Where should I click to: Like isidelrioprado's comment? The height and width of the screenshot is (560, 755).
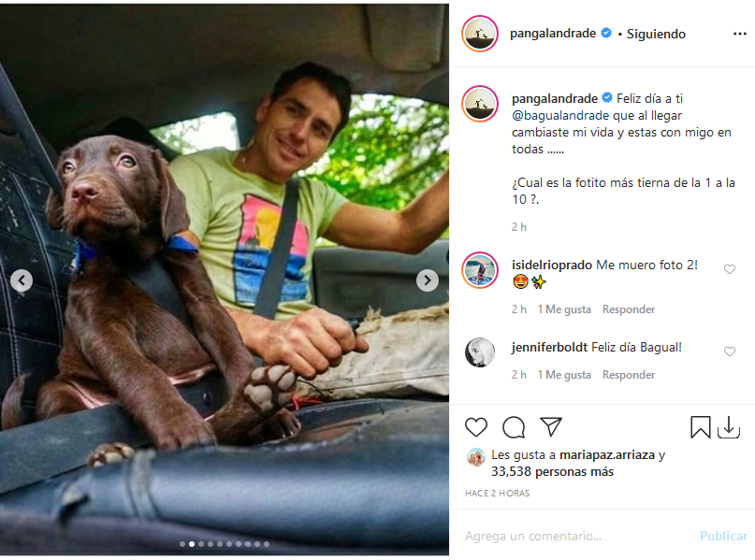click(730, 269)
